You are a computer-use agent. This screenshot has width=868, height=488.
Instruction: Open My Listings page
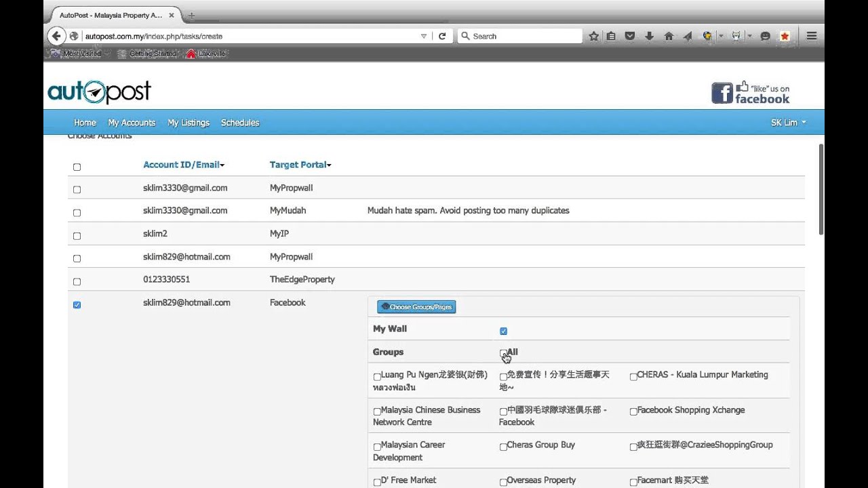point(189,123)
